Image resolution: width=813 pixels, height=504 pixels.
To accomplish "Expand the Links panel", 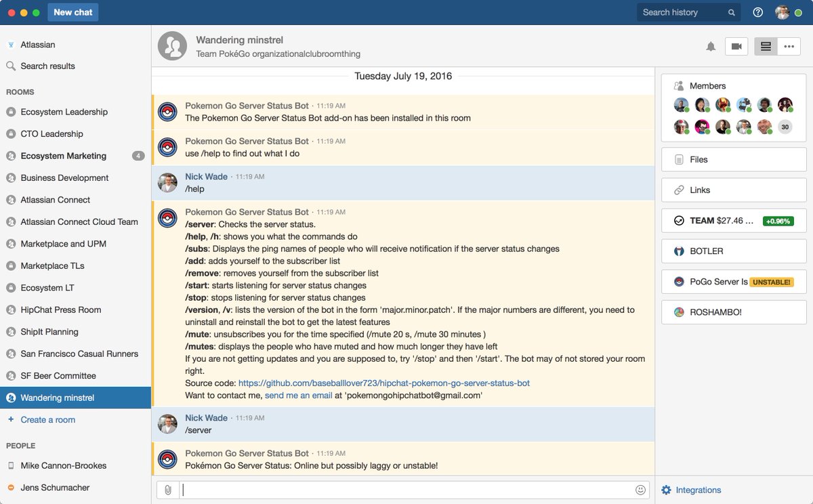I will click(x=734, y=190).
